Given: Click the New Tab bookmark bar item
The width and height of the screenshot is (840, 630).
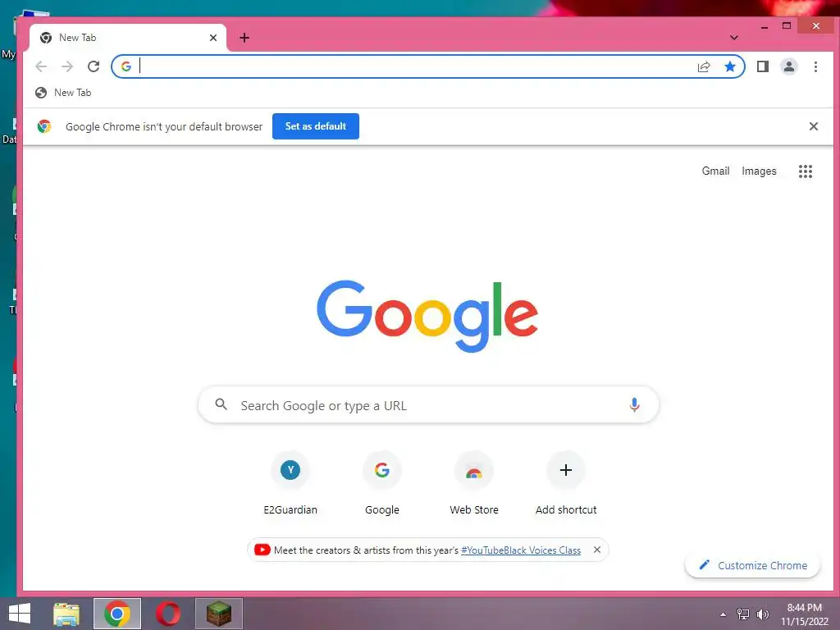Looking at the screenshot, I should [63, 93].
